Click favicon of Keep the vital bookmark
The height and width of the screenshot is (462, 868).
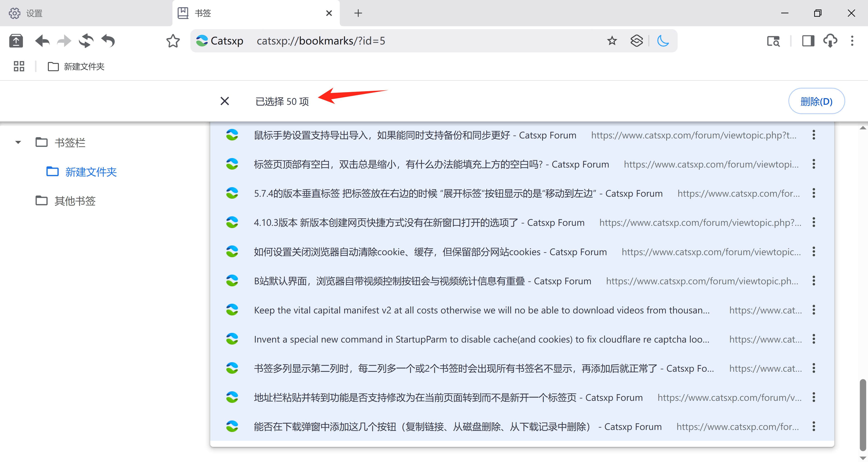click(232, 310)
